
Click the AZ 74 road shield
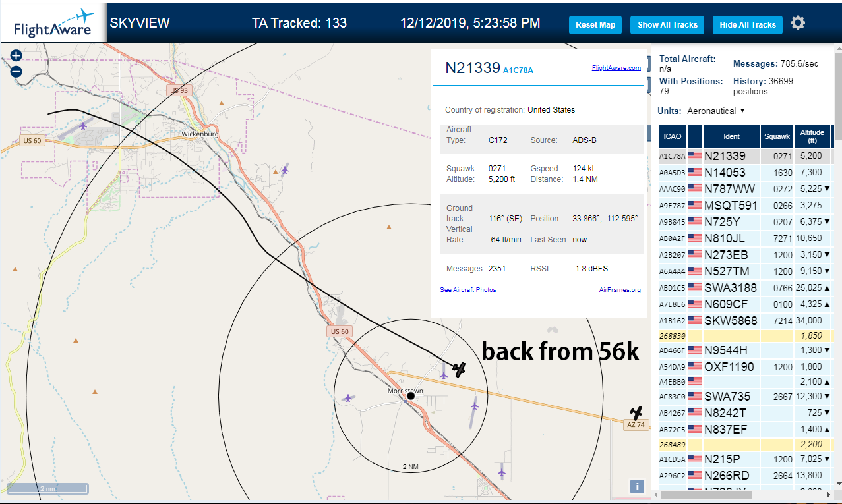pyautogui.click(x=636, y=426)
